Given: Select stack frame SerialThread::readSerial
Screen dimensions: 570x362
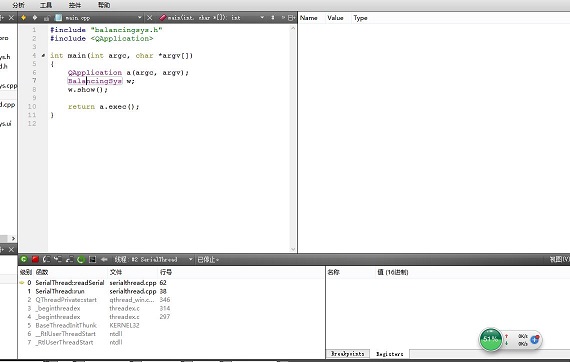Looking at the screenshot, I should pyautogui.click(x=70, y=283).
